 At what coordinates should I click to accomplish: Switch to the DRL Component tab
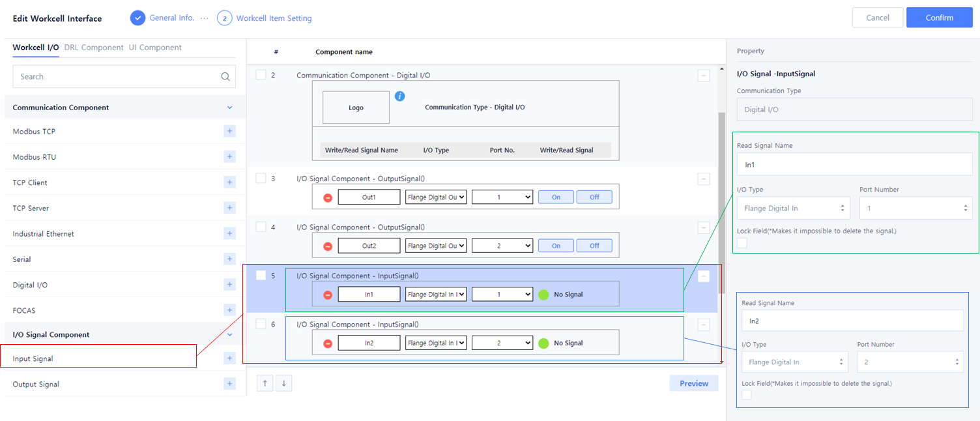(x=94, y=48)
